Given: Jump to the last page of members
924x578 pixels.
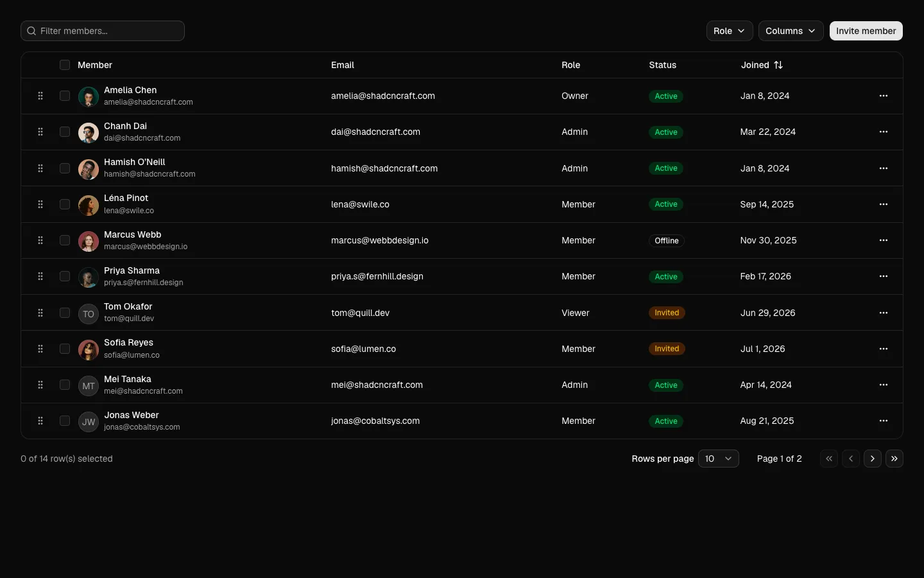Looking at the screenshot, I should click(x=894, y=459).
